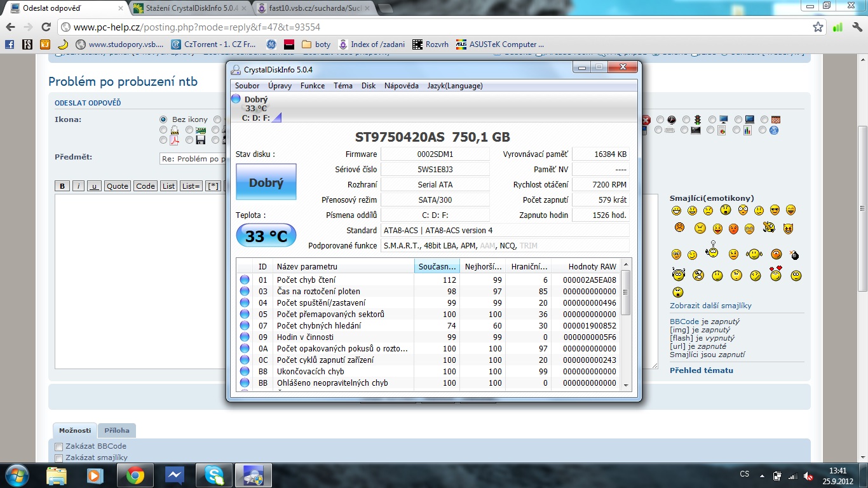Click the blue "Dobrý" health status box
The image size is (868, 488).
(266, 182)
